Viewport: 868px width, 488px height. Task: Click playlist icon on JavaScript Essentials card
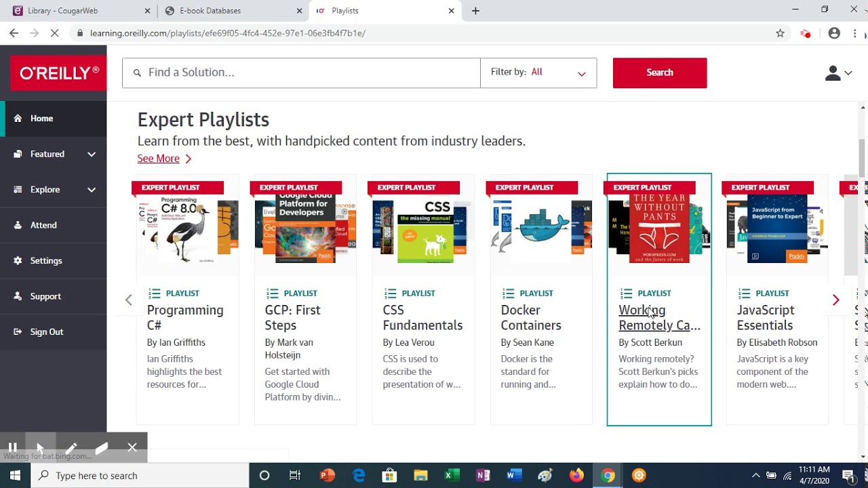745,293
